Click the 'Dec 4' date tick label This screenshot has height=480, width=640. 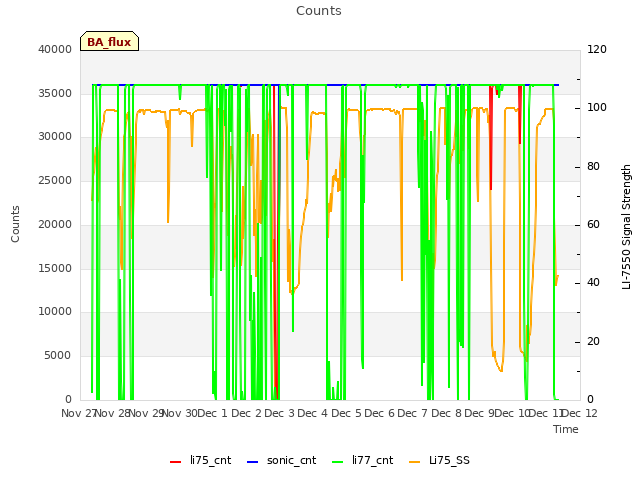[313, 413]
